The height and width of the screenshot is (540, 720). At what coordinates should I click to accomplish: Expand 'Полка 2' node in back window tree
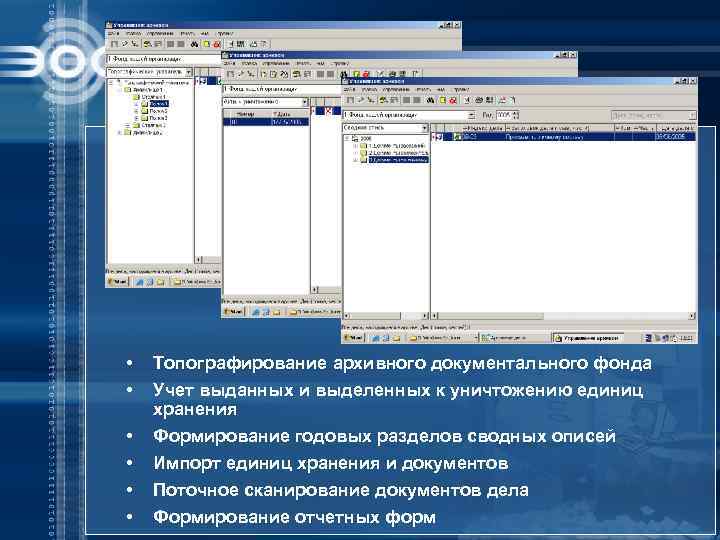tap(136, 111)
